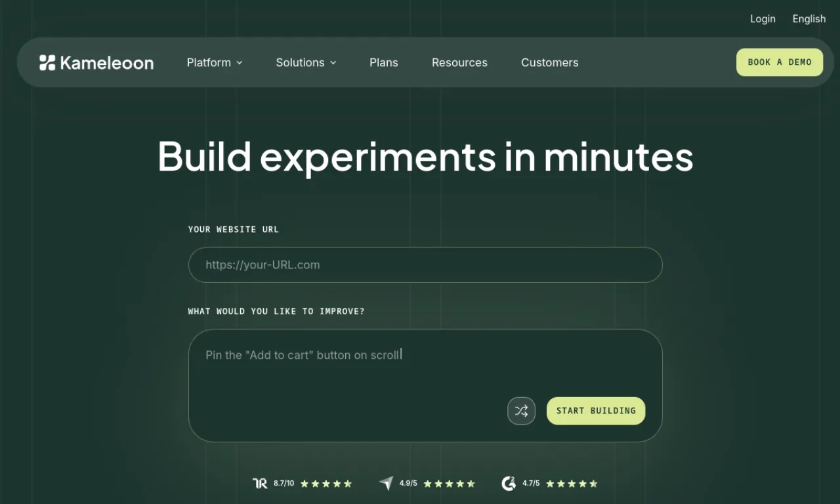Shuffle the example prompt suggestion
The width and height of the screenshot is (840, 504).
click(x=521, y=411)
